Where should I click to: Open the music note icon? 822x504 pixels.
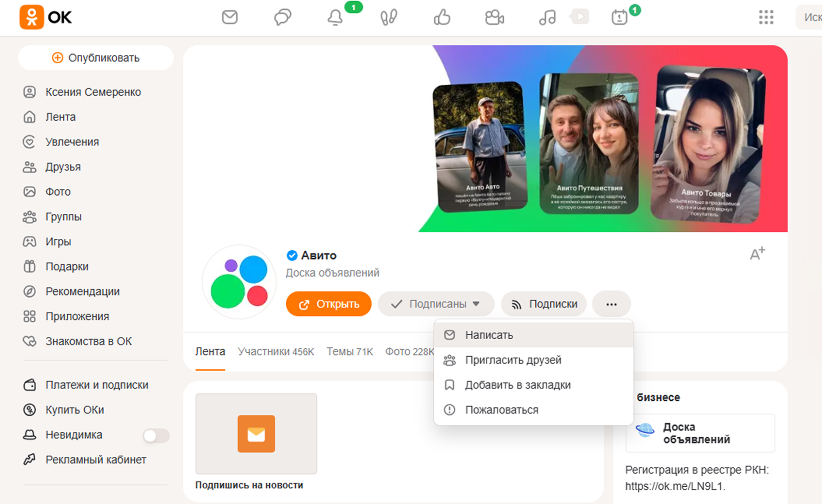pos(547,17)
